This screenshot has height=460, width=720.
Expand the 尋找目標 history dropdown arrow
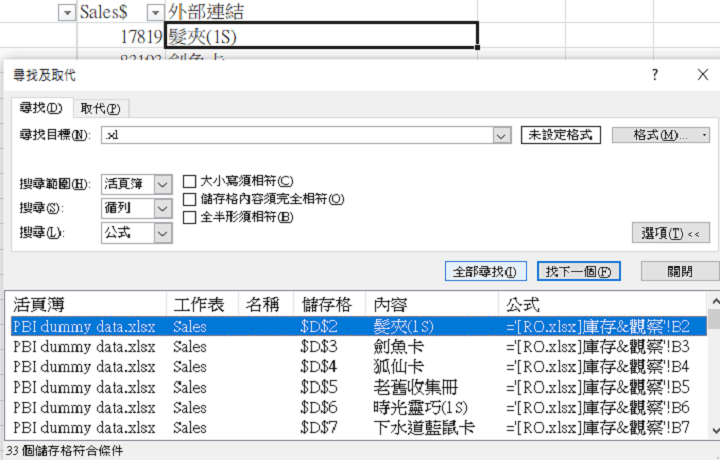point(503,135)
